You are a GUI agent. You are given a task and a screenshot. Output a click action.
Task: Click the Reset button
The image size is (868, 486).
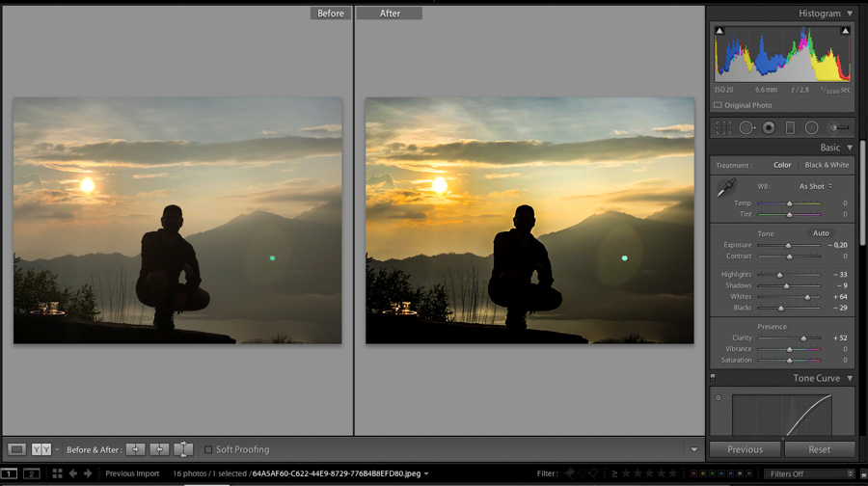pos(819,449)
